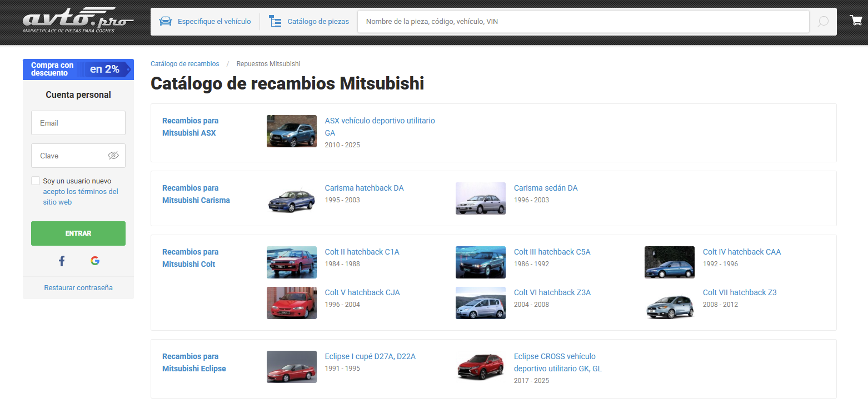Open 'Carisma sedán DA' link
Viewport: 868px width, 403px height.
tap(545, 188)
